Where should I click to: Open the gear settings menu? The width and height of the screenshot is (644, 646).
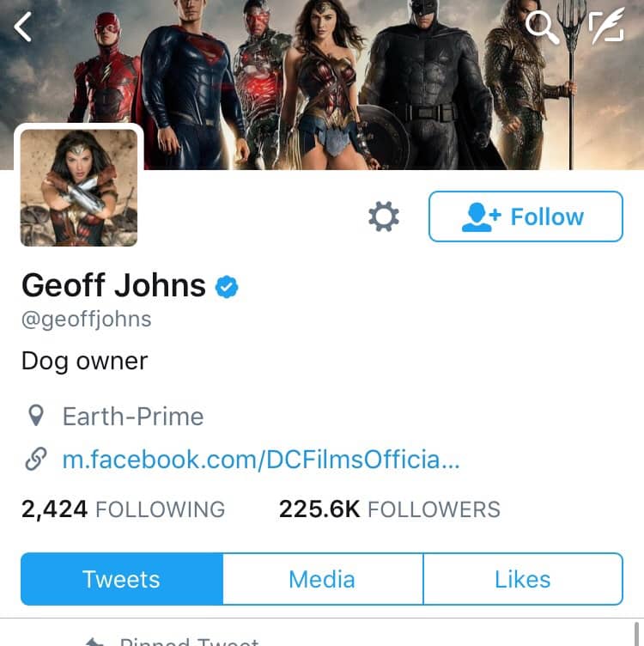pos(384,216)
